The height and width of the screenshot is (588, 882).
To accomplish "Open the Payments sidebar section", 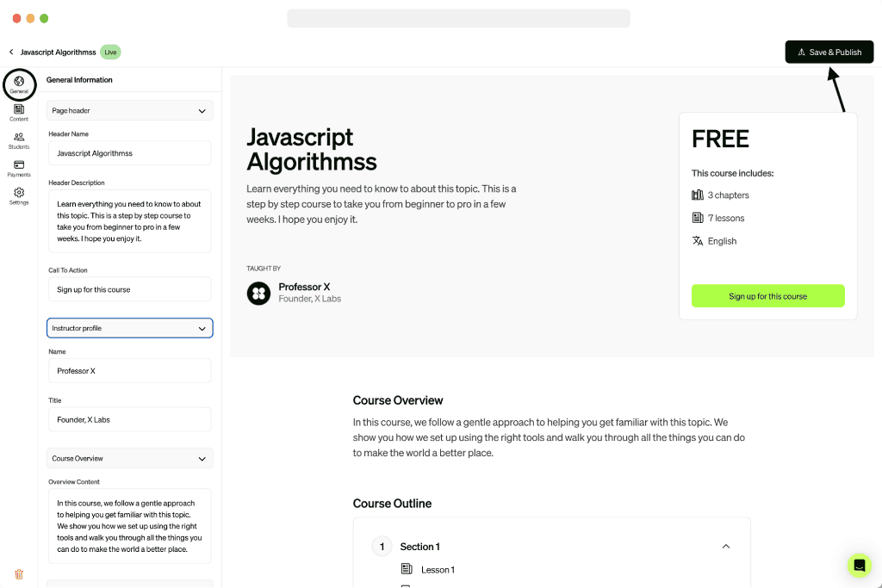I will [19, 168].
